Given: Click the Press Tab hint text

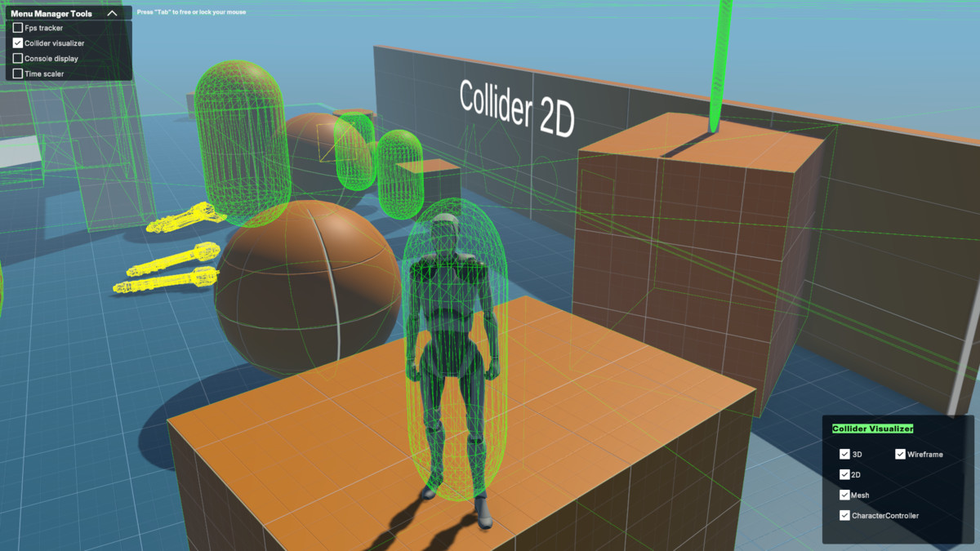Looking at the screenshot, I should pyautogui.click(x=191, y=12).
